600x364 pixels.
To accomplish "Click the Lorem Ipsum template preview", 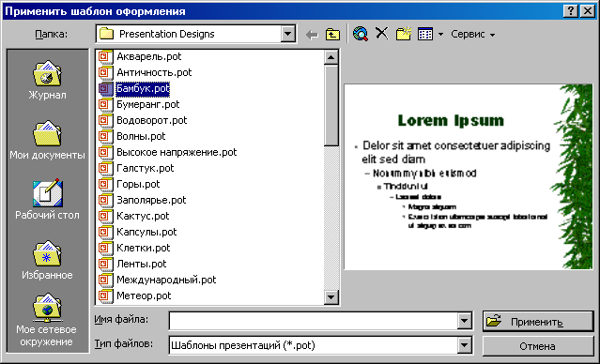I will point(468,176).
